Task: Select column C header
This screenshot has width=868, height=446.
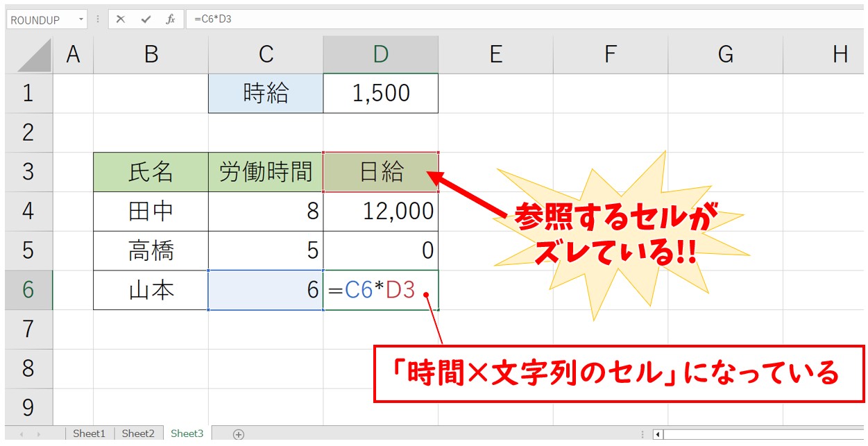Action: pyautogui.click(x=266, y=55)
